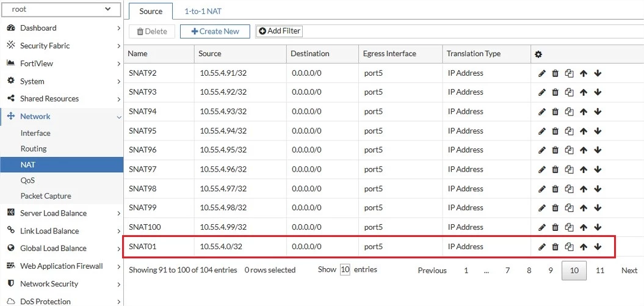Go to the Previous page
644x306 pixels.
[x=432, y=270]
